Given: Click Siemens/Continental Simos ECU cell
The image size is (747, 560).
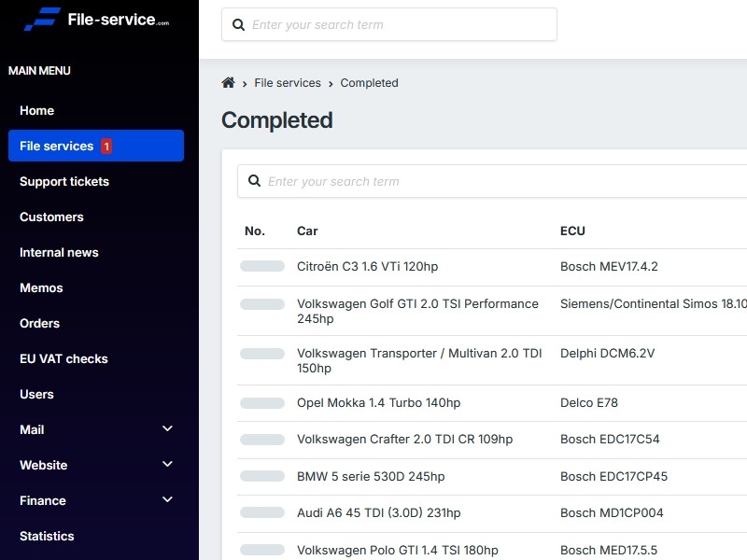Looking at the screenshot, I should click(654, 304).
